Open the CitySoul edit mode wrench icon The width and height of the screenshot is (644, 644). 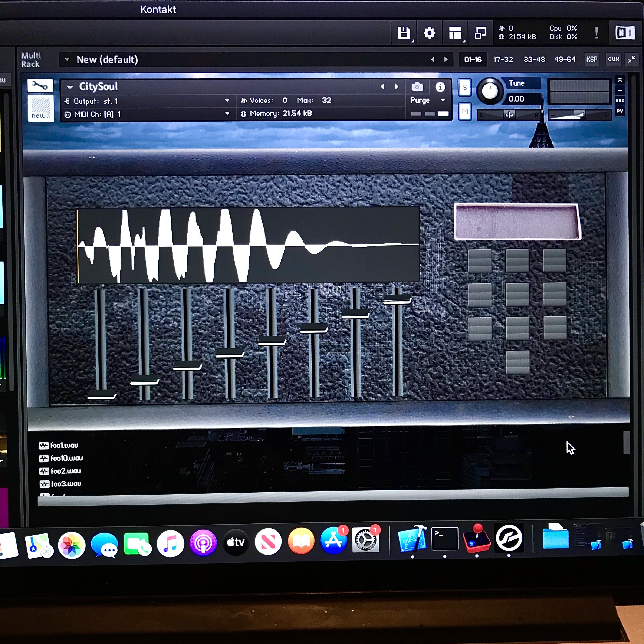point(40,86)
